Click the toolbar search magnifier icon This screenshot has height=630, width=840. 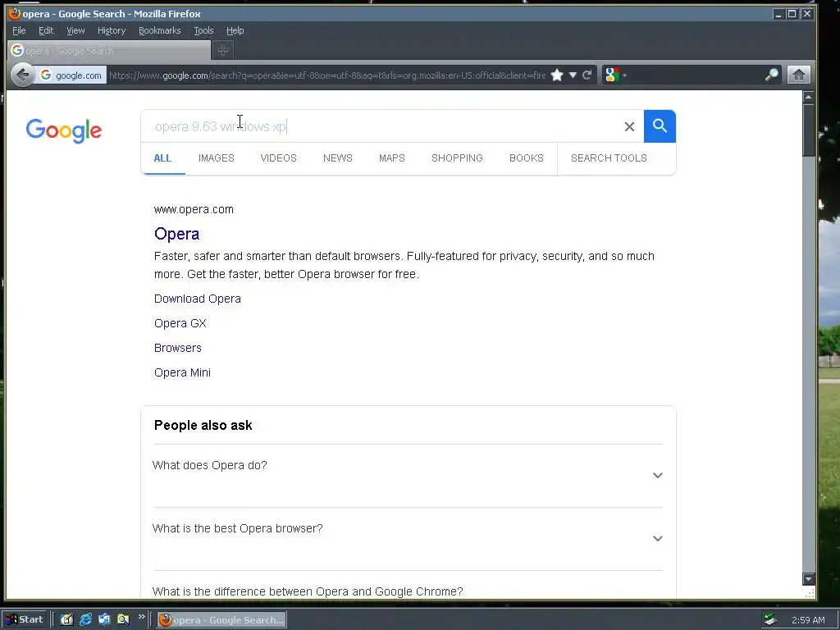(771, 75)
